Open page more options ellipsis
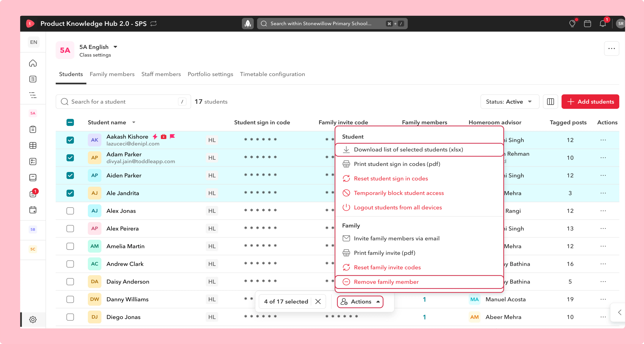 coord(611,48)
